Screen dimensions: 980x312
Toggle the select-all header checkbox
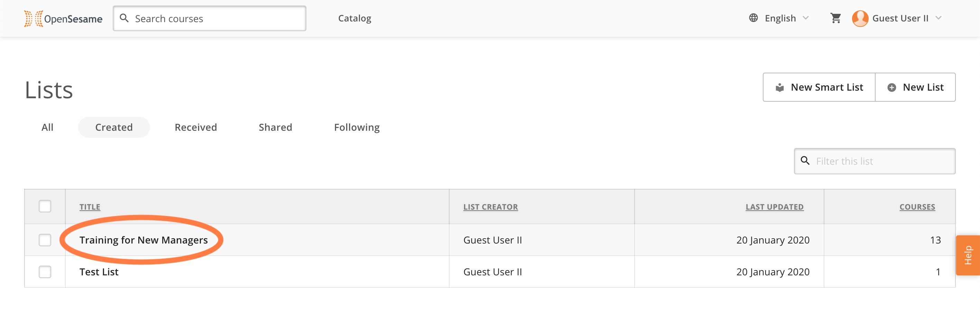45,206
